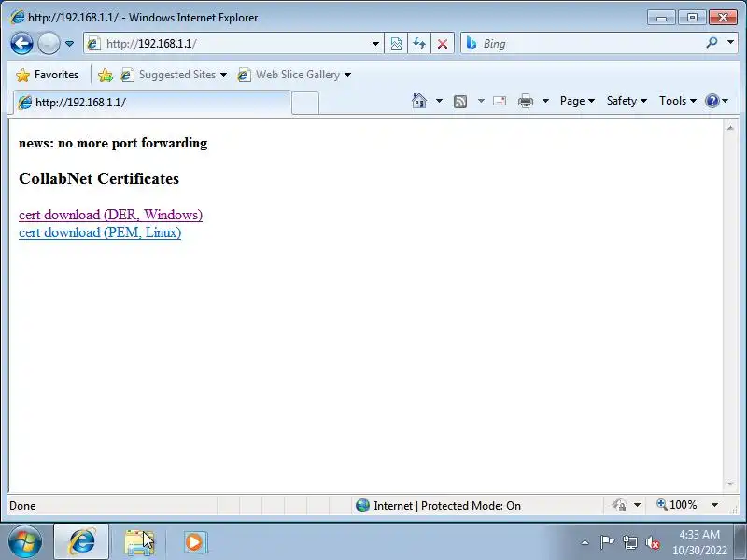Expand the address bar autocomplete dropdown
The height and width of the screenshot is (560, 747).
pyautogui.click(x=375, y=44)
